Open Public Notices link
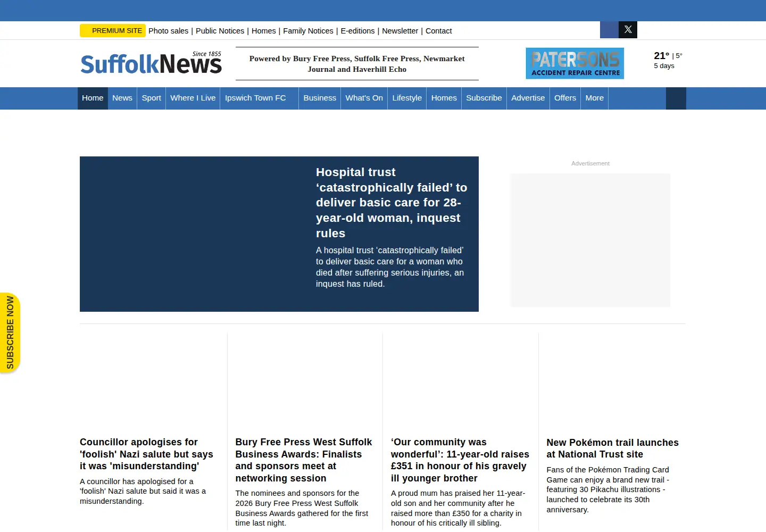This screenshot has height=532, width=766. tap(220, 31)
